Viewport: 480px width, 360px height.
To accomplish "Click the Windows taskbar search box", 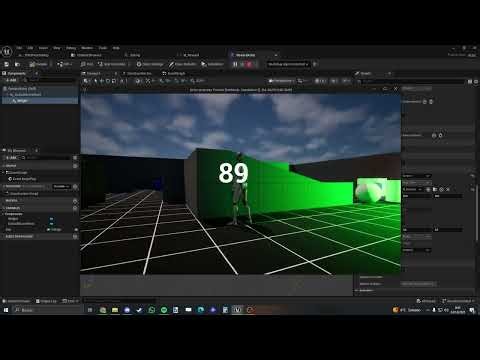I will pyautogui.click(x=47, y=310).
